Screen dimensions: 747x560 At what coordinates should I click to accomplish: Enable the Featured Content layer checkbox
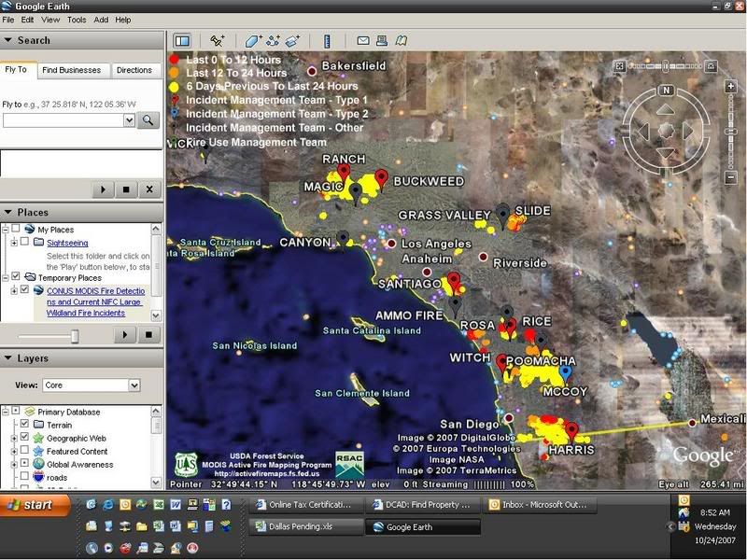(x=25, y=450)
